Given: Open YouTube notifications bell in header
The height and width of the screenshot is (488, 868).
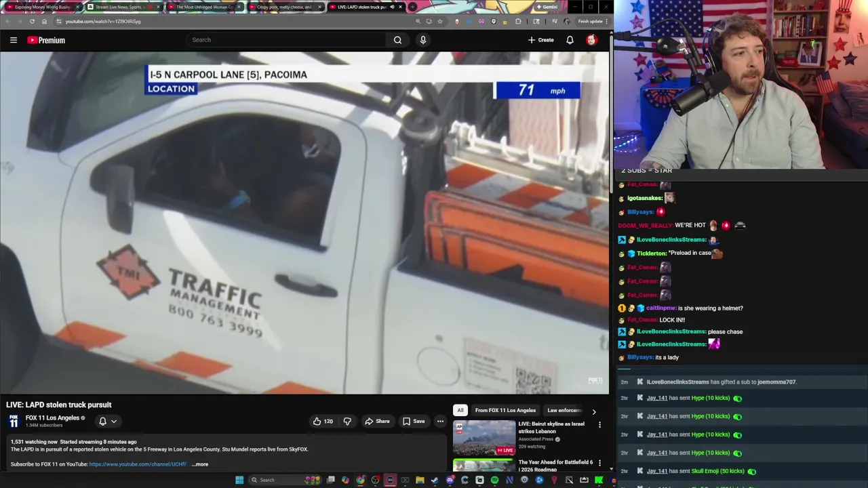Looking at the screenshot, I should point(570,40).
